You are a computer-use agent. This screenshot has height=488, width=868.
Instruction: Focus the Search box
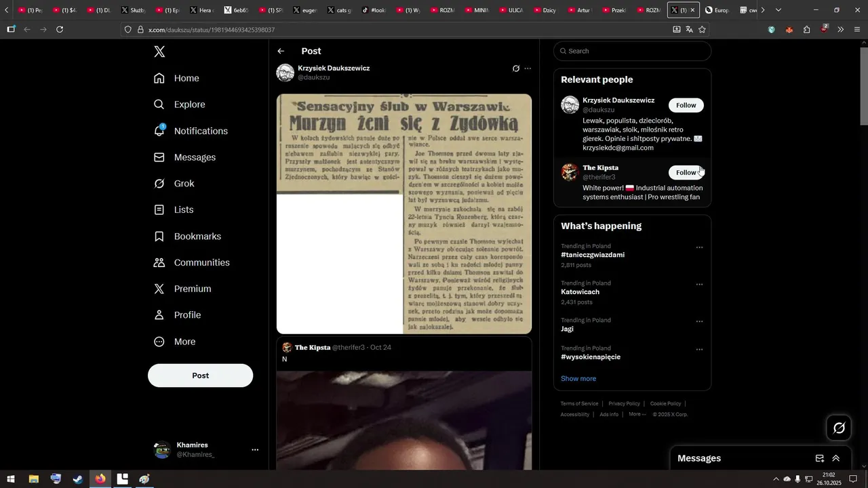[632, 51]
